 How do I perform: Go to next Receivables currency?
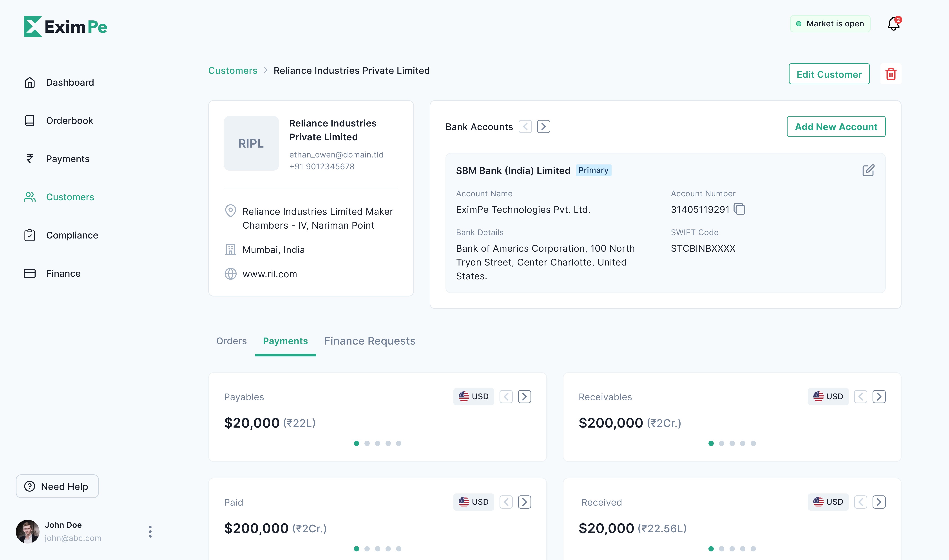(879, 396)
